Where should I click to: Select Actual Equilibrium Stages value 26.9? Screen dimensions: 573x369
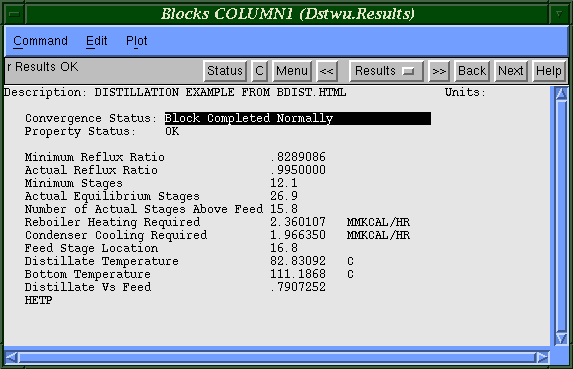pos(284,196)
